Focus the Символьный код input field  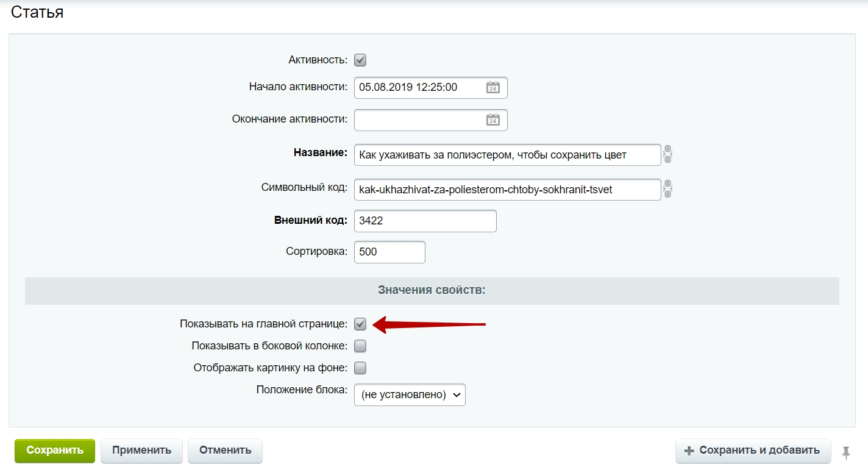(x=507, y=190)
